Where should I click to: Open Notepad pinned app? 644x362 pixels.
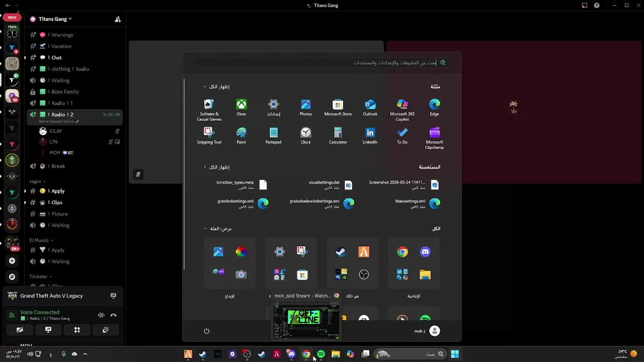click(x=274, y=136)
